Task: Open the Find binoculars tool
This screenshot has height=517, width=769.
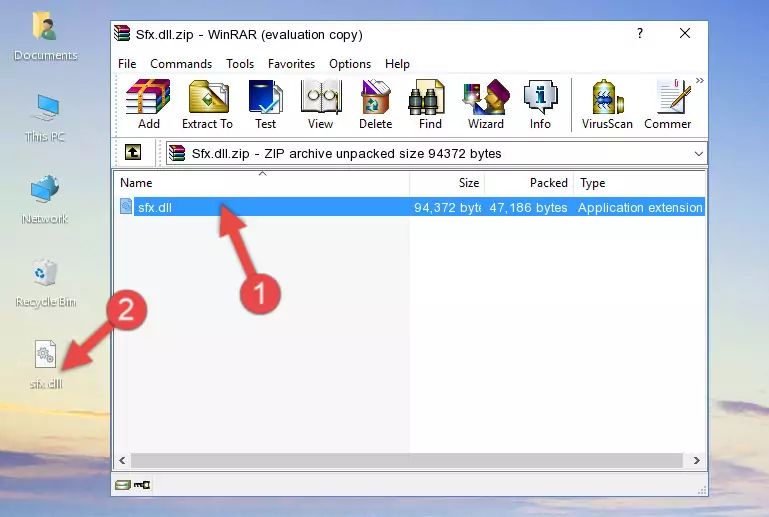Action: click(430, 104)
